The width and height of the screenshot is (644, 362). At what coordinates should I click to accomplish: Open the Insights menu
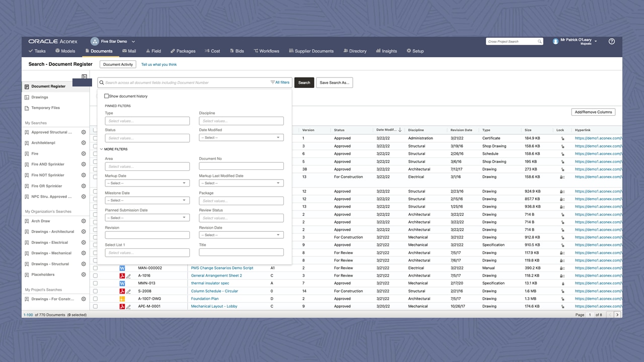[x=386, y=51]
